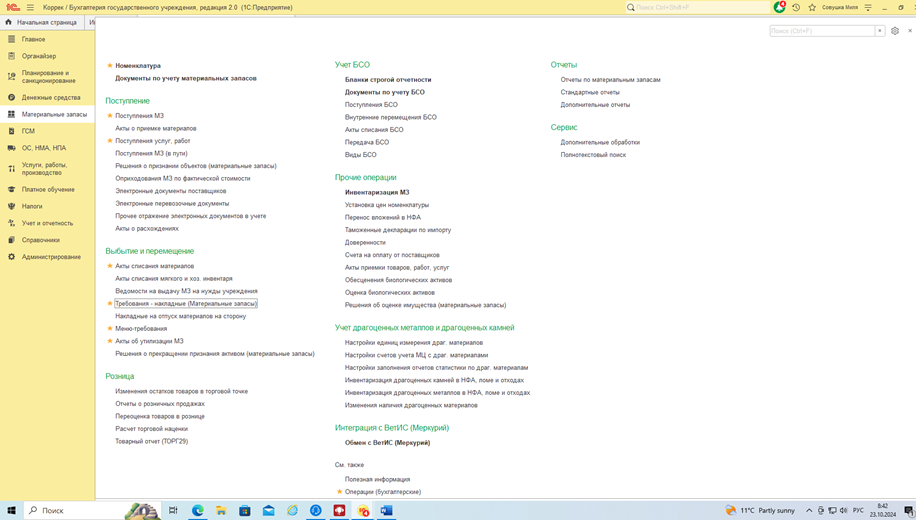Viewport: 916px width, 520px height.
Task: Clear the section menu search field
Action: [880, 31]
